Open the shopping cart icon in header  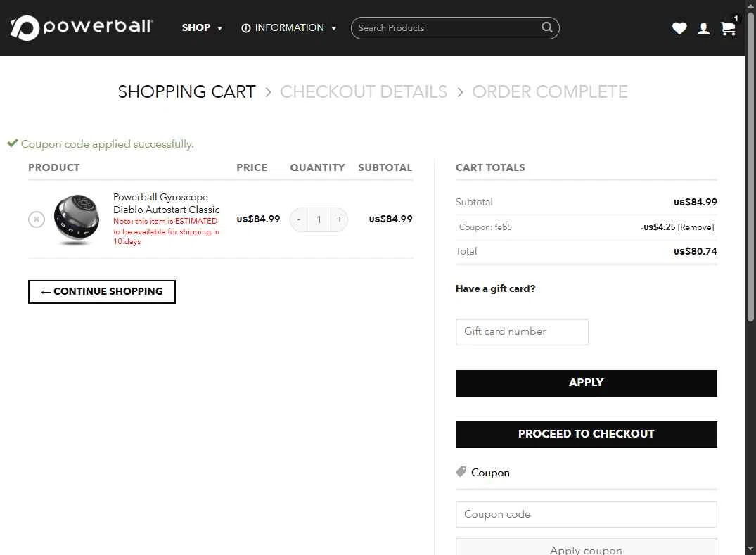pyautogui.click(x=728, y=28)
